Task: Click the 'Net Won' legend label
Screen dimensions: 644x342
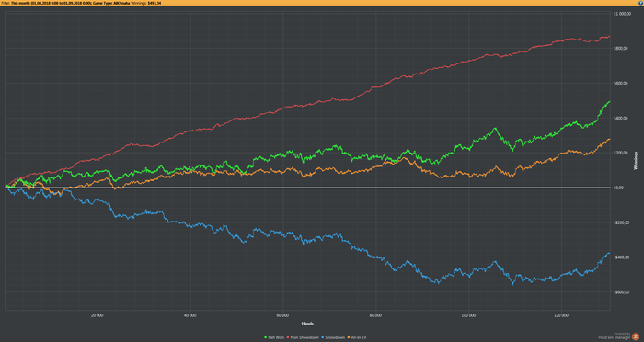Action: pyautogui.click(x=276, y=337)
